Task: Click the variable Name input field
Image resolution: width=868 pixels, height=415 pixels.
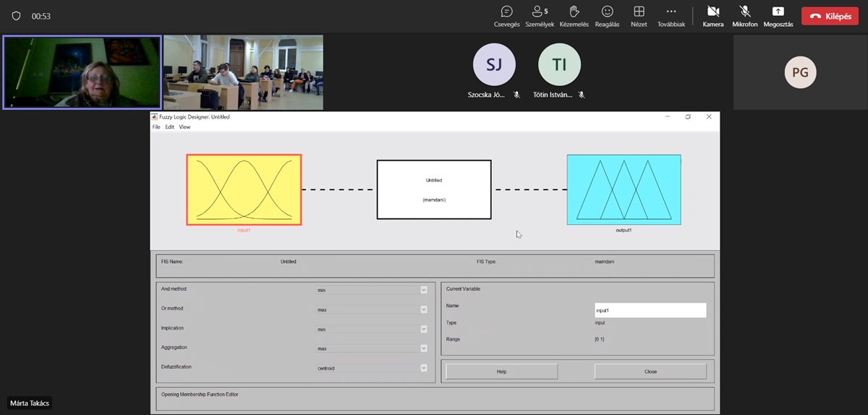Action: pyautogui.click(x=650, y=310)
